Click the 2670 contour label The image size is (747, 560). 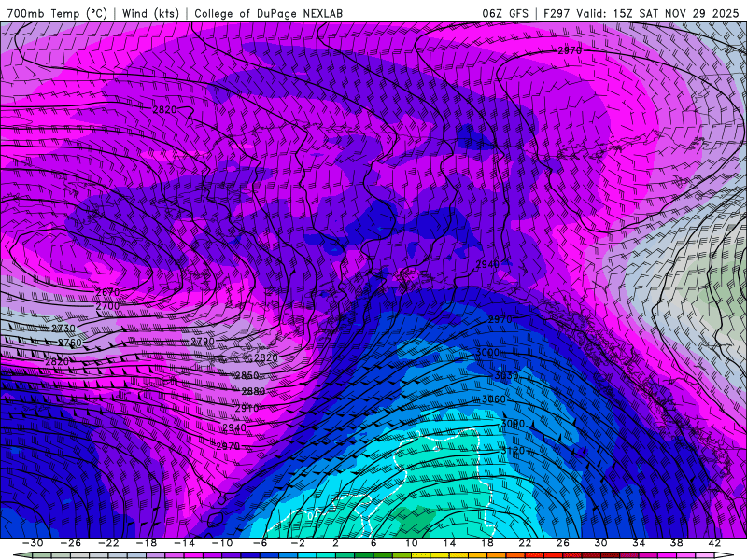107,292
